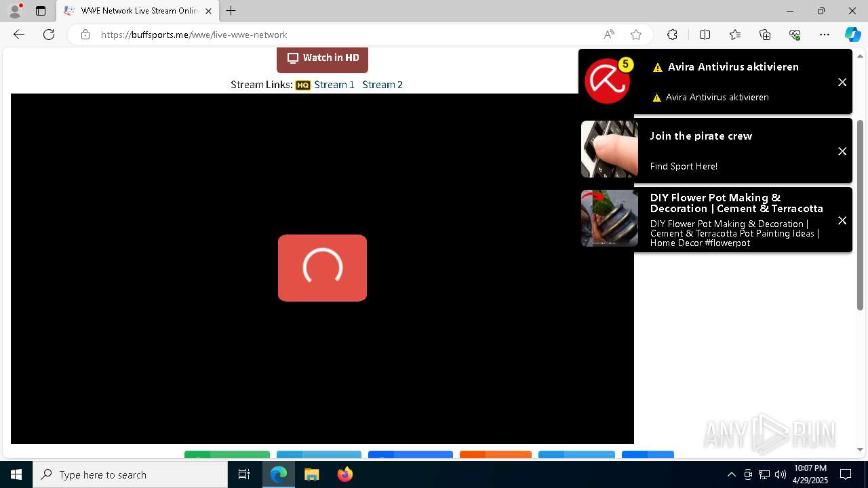This screenshot has height=488, width=868.
Task: Open Read aloud in address bar
Action: pyautogui.click(x=609, y=35)
